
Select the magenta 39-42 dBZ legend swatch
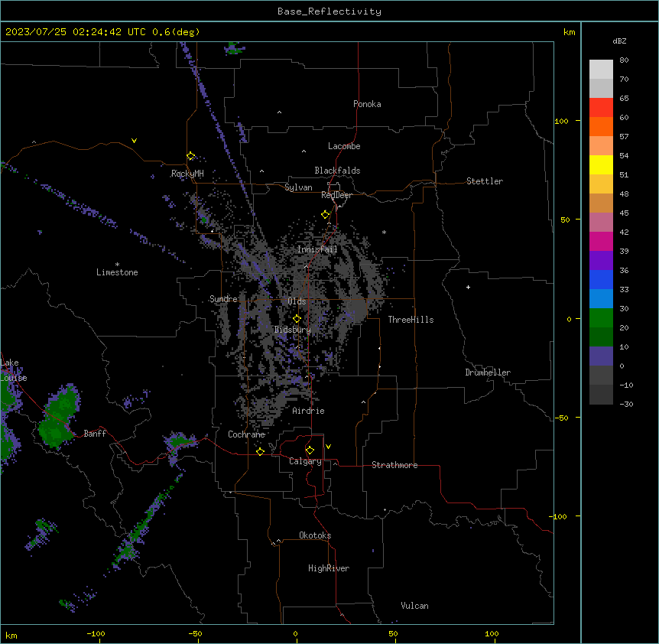click(x=601, y=241)
